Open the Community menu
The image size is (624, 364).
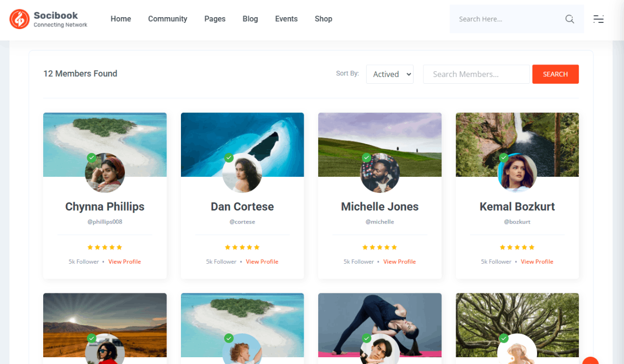(167, 19)
